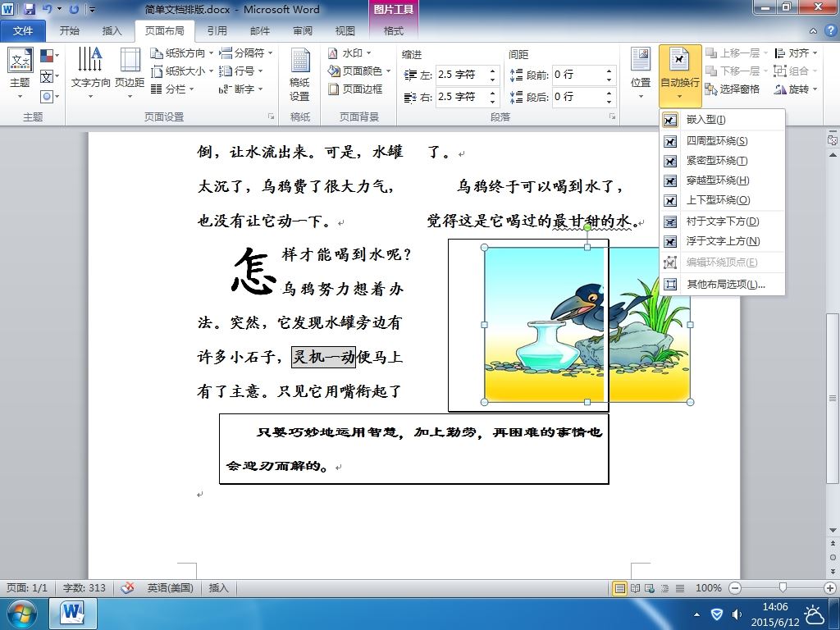Click zoom out minus button
The width and height of the screenshot is (840, 630).
[735, 588]
